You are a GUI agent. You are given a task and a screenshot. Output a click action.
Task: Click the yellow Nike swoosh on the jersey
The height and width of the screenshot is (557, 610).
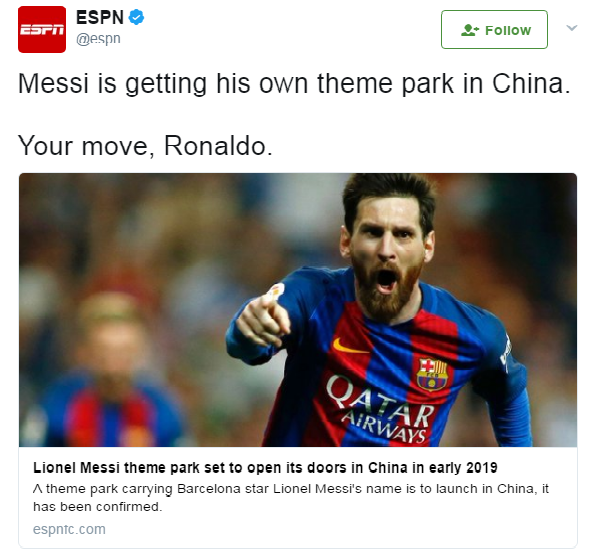tap(351, 346)
